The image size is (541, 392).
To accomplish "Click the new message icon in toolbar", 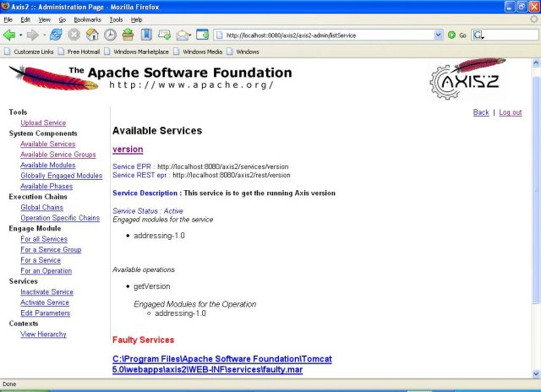I will click(164, 35).
